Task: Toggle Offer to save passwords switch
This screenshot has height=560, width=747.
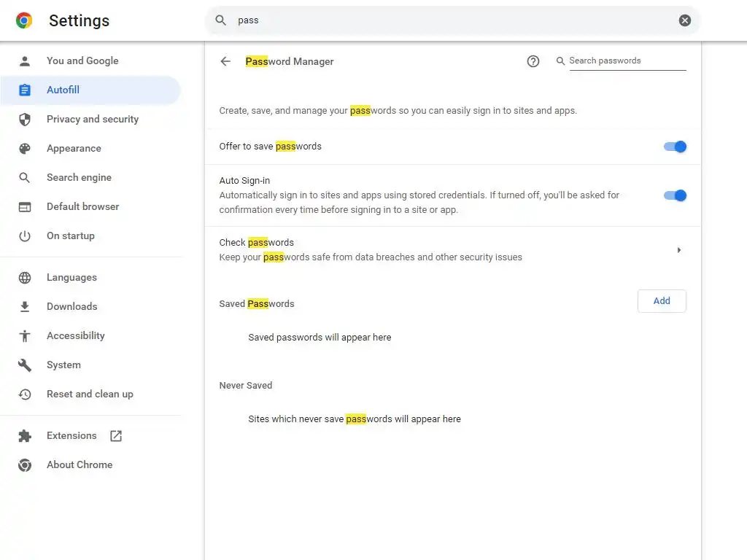Action: (x=675, y=147)
